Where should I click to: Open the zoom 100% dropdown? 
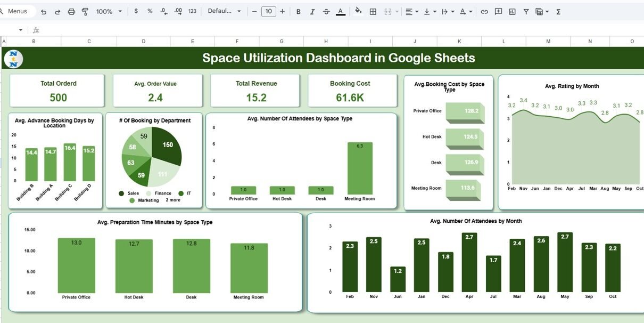(x=109, y=12)
